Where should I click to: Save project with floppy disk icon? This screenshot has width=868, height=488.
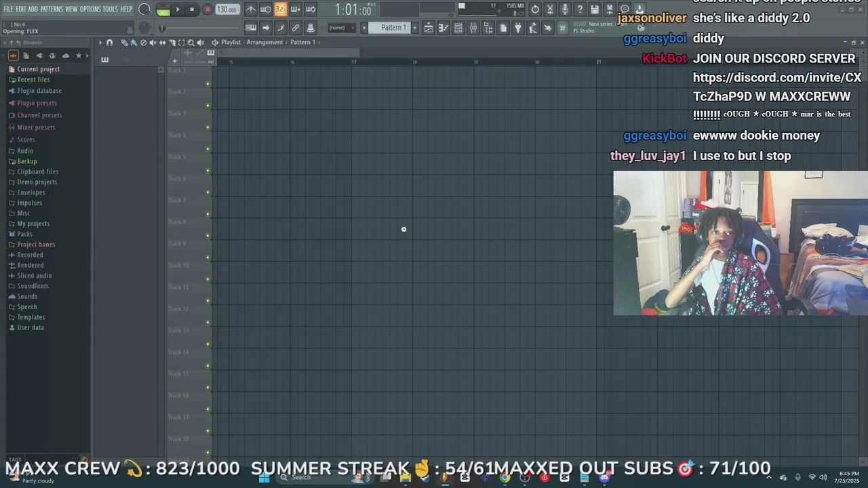595,9
